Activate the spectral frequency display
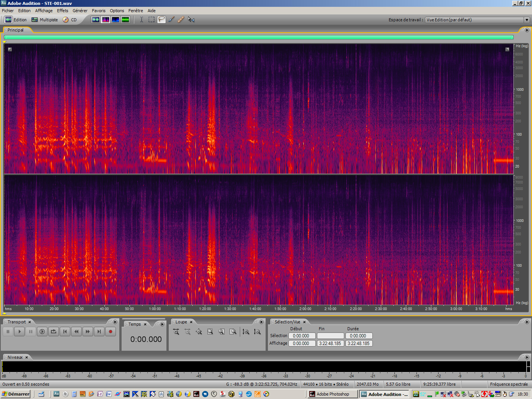 (106, 19)
